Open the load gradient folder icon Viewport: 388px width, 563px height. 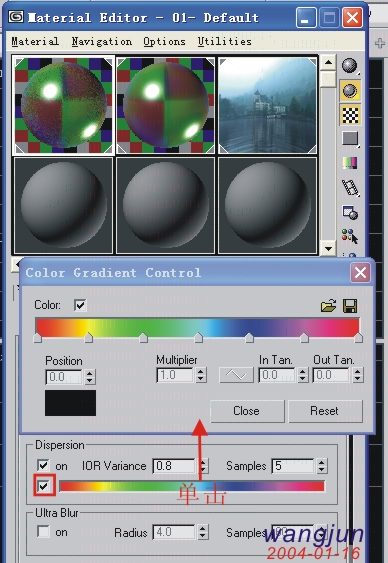coord(328,306)
